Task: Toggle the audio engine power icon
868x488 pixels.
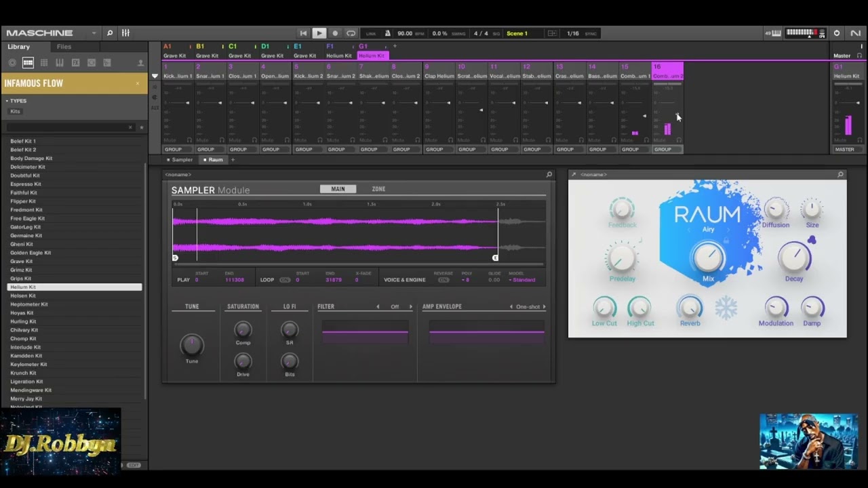Action: [x=837, y=33]
